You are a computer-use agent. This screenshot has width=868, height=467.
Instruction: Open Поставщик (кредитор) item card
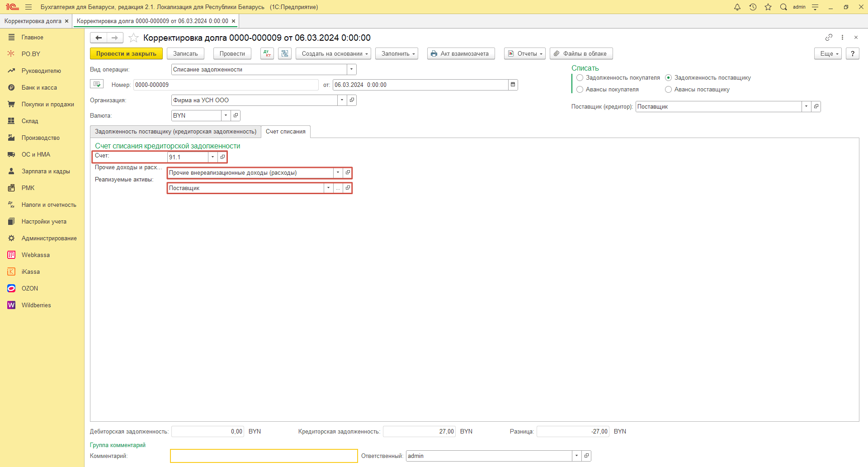816,106
